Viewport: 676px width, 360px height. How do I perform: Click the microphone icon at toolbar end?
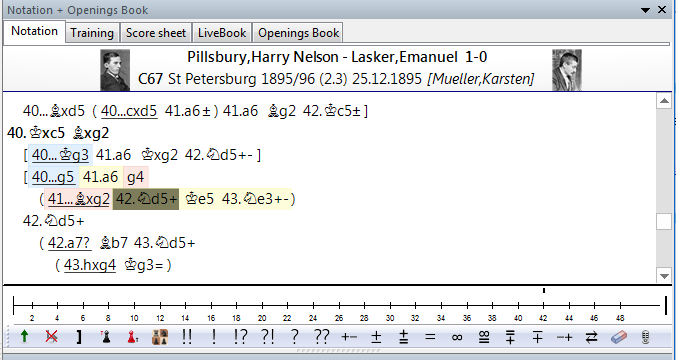[645, 337]
